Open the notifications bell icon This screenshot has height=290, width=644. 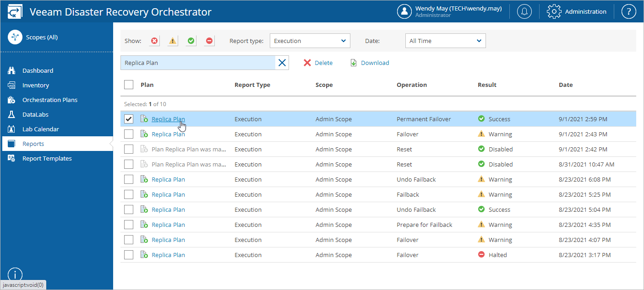pos(524,11)
